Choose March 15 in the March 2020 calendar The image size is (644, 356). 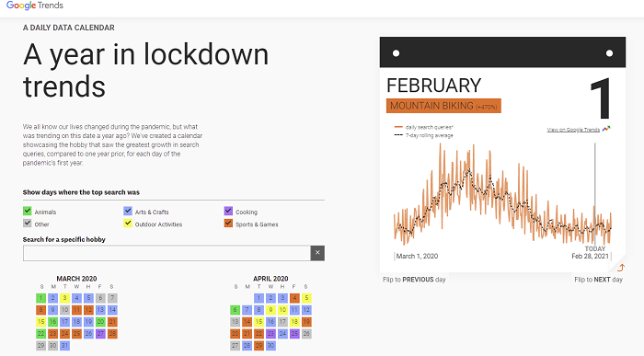41,322
